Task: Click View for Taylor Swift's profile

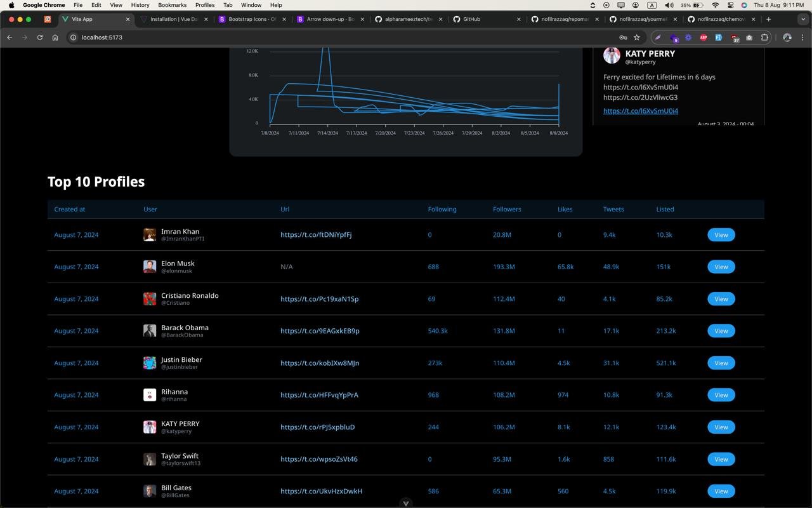Action: pos(721,458)
